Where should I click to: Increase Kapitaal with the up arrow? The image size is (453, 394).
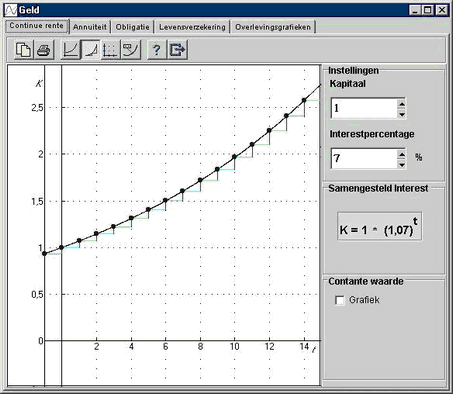click(402, 104)
